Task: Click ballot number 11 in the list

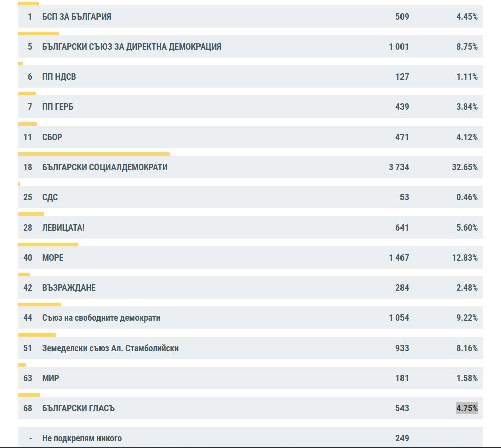Action: [28, 137]
